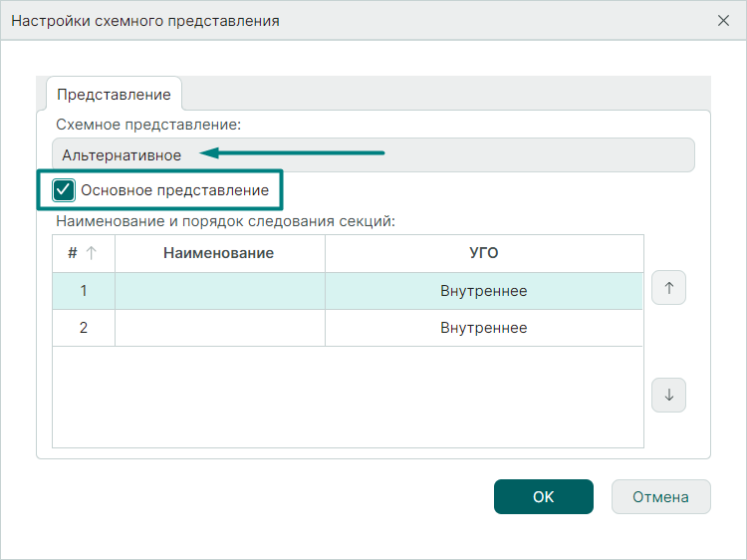747x560 pixels.
Task: Click the Наименование column header
Action: 219,253
